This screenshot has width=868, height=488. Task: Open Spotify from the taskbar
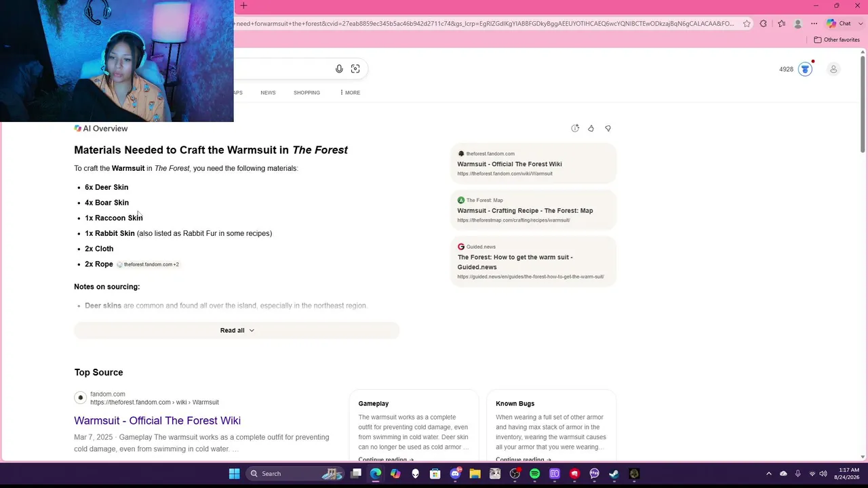click(x=534, y=474)
